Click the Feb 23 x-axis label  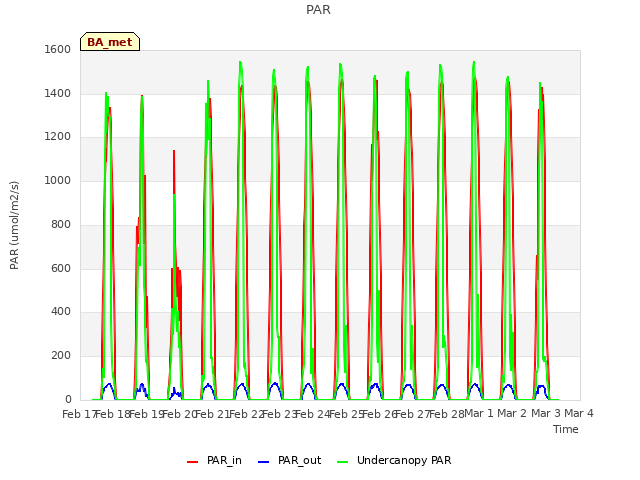280,414
